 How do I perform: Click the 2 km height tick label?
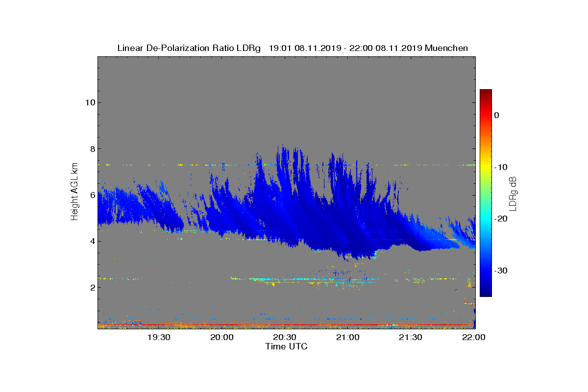pos(92,287)
